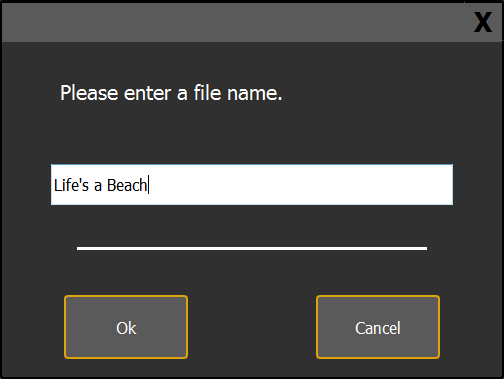Screen dimensions: 504x379
Task: Place cursor on the word Life's
Action: (x=71, y=185)
